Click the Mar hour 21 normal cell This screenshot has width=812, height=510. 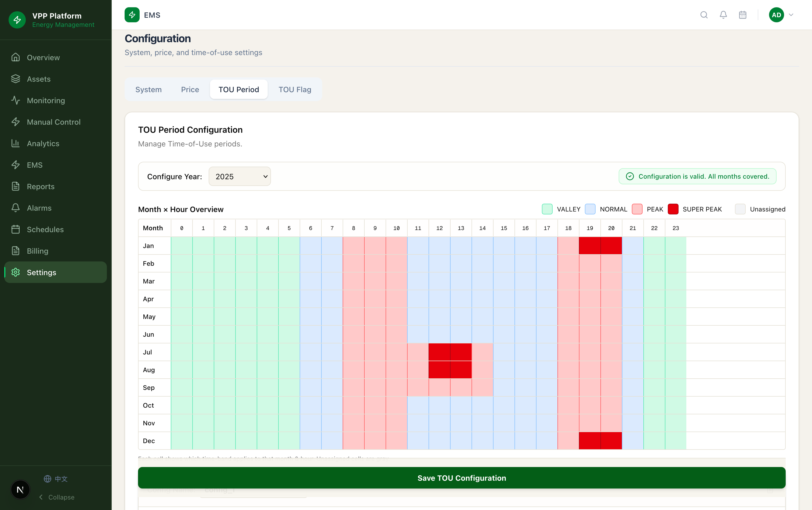pyautogui.click(x=633, y=281)
